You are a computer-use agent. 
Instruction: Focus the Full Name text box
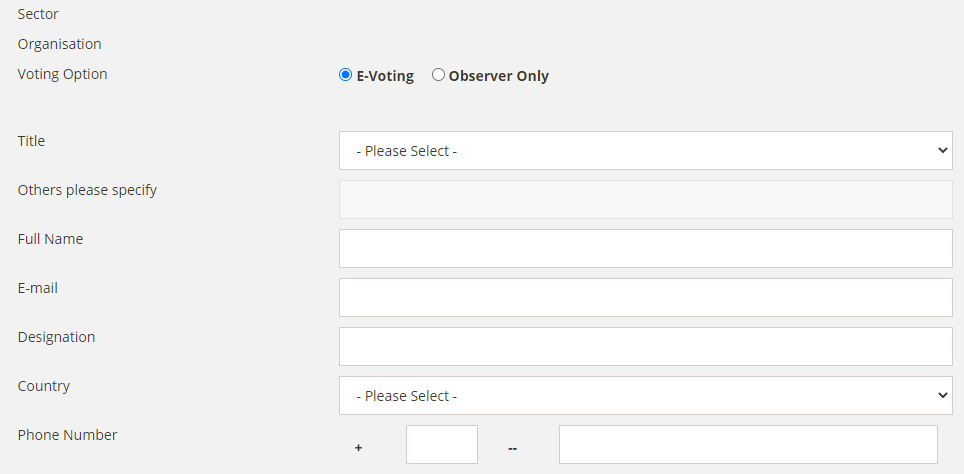pyautogui.click(x=646, y=248)
